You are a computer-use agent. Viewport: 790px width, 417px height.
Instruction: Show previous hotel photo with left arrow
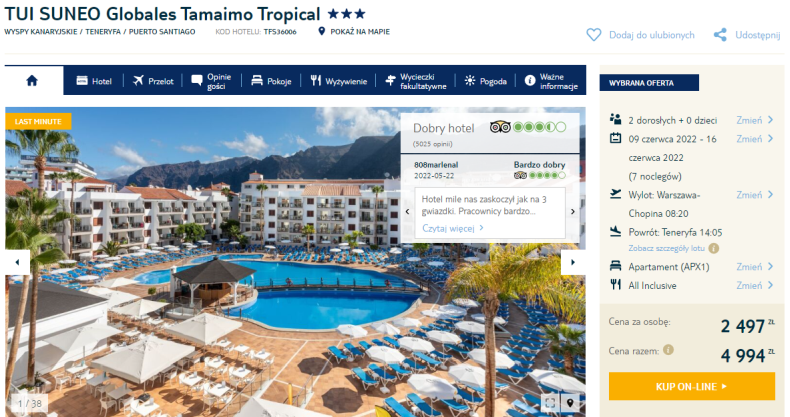pos(17,262)
